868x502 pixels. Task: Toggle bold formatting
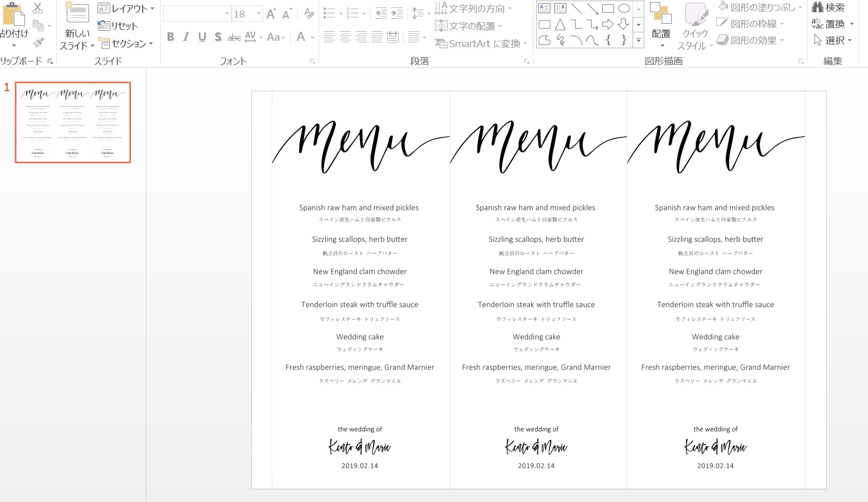[170, 37]
